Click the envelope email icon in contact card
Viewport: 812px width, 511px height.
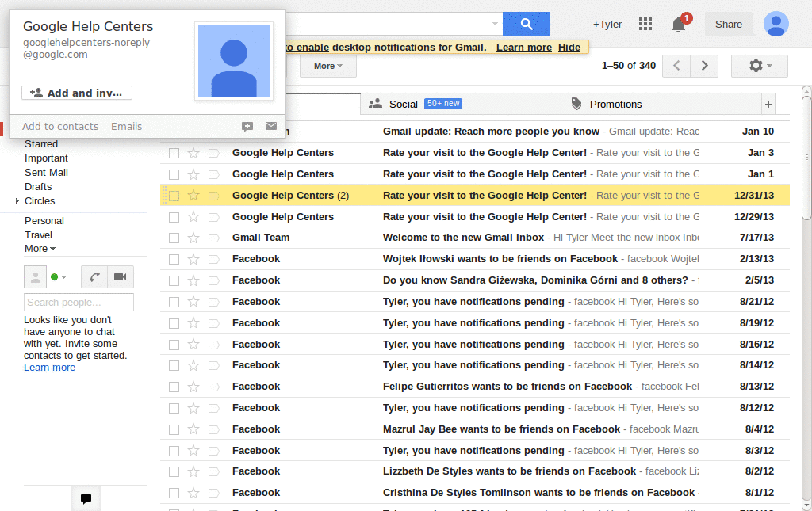point(271,126)
